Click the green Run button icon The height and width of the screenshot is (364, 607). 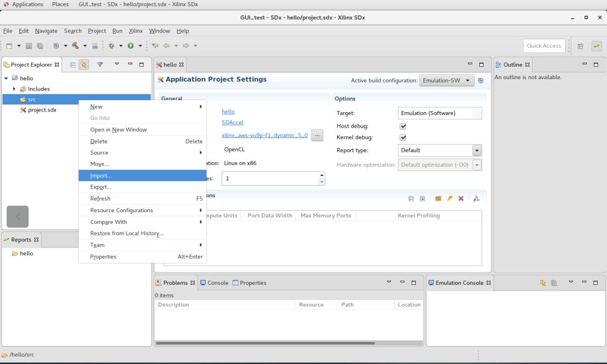pos(131,46)
